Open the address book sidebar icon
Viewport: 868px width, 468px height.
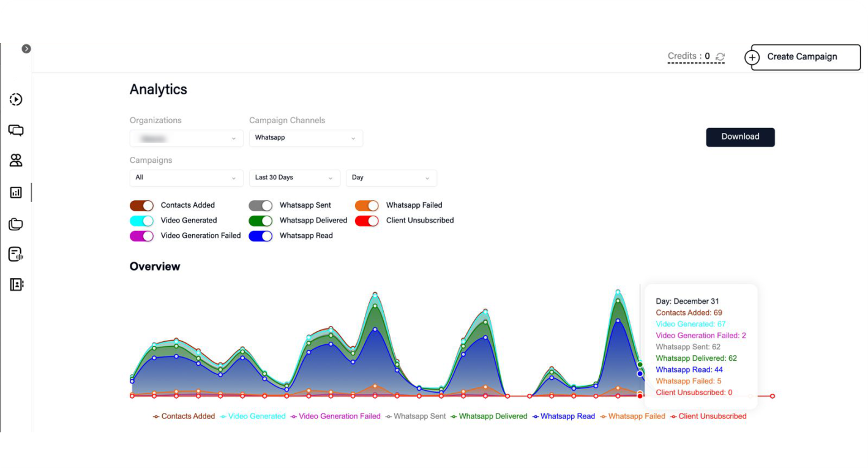click(16, 285)
